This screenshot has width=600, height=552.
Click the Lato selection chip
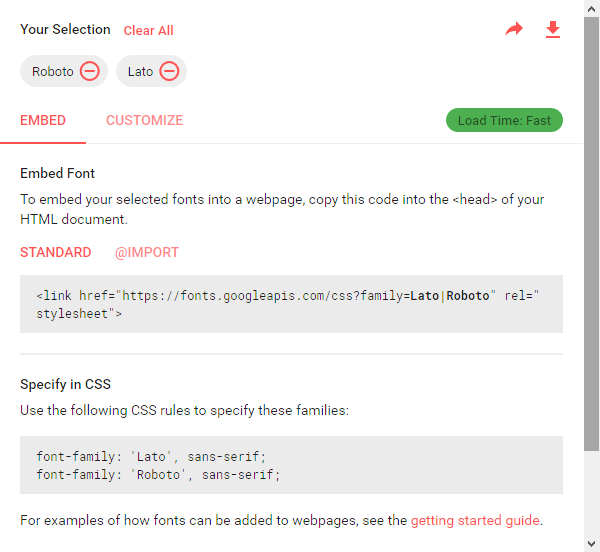tap(152, 71)
